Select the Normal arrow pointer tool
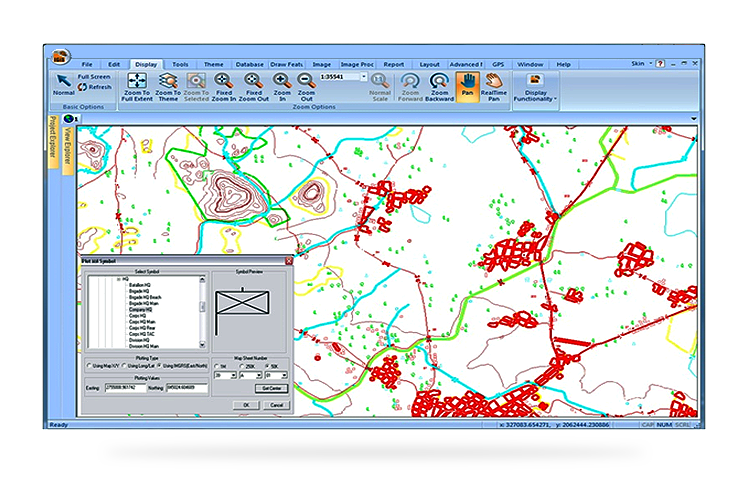Image resolution: width=749 pixels, height=500 pixels. tap(64, 85)
